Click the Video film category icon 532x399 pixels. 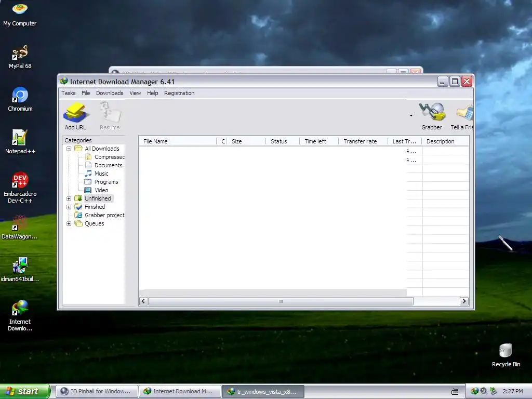pos(88,190)
